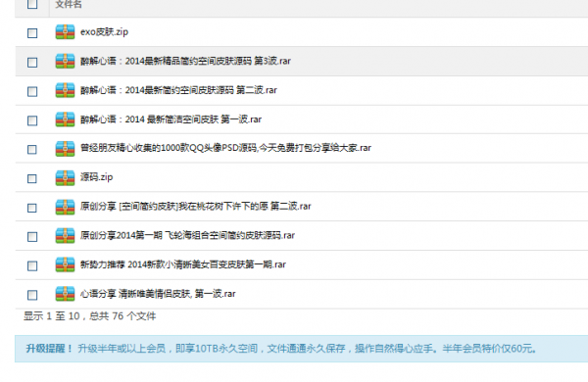Screen dimensions: 588x382
Task: Open the 1000款QQ头像PSD源码 rar file name
Action: pos(225,148)
